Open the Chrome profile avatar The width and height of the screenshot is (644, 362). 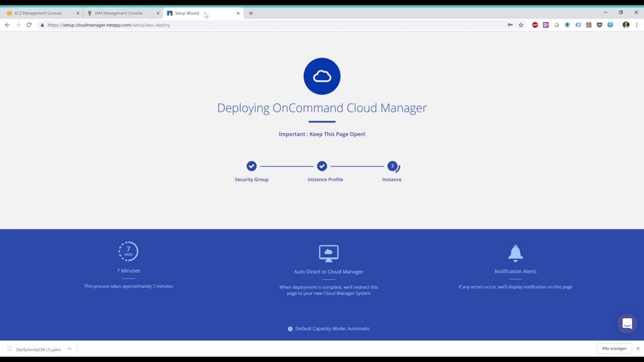[x=626, y=25]
